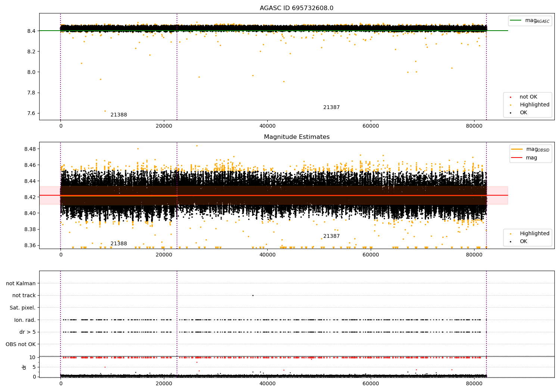This screenshot has width=560, height=392.
Task: Click the 80000 x-tick under the bottom plot
Action: (474, 384)
